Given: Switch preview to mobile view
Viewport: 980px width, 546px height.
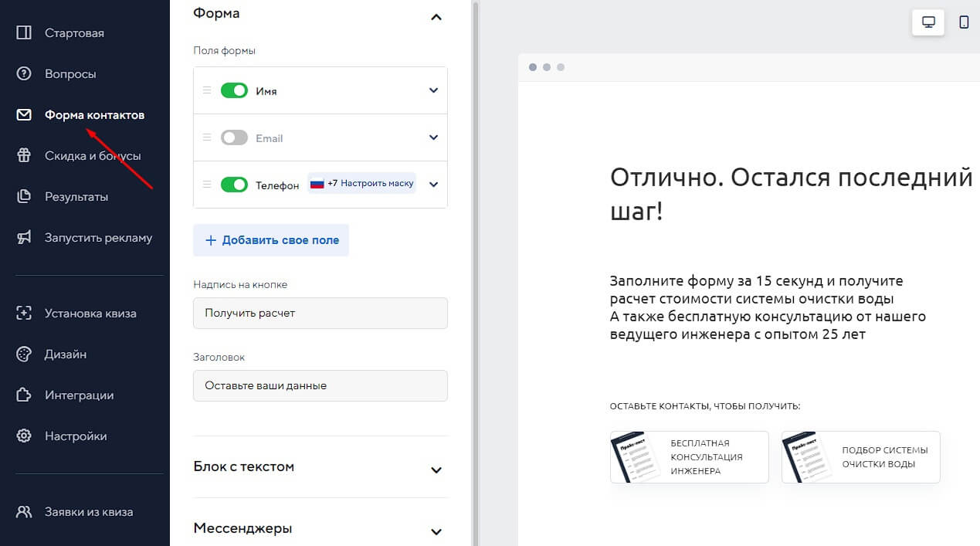Looking at the screenshot, I should (963, 22).
